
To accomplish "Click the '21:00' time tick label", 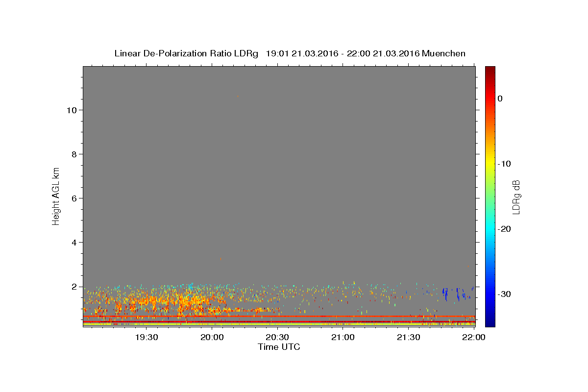I will point(343,337).
